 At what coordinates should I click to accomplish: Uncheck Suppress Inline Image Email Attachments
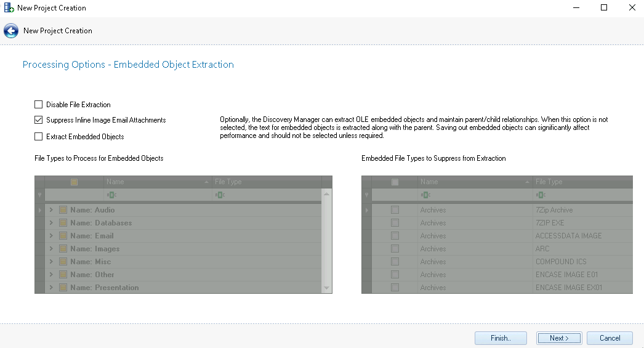39,120
